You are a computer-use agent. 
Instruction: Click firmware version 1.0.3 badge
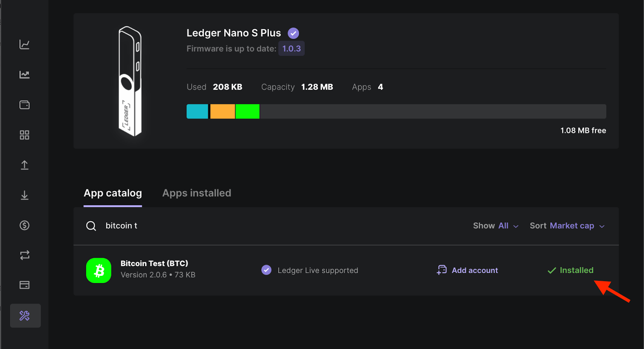[x=291, y=49]
